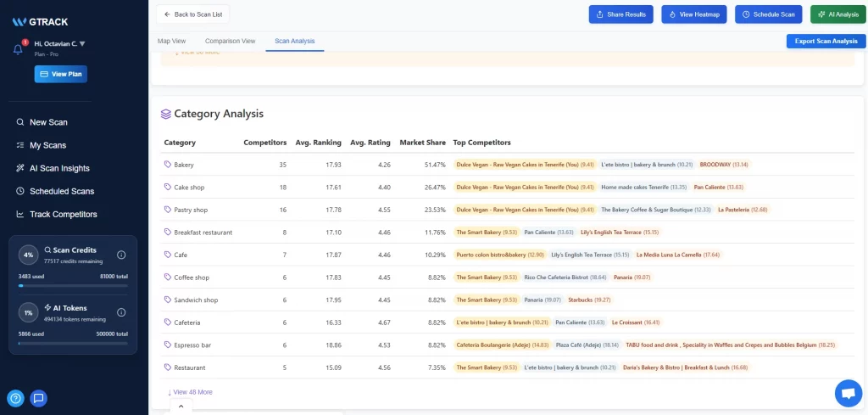The width and height of the screenshot is (868, 415).
Task: Click the Breakfast restaurant tag icon
Action: coord(168,233)
